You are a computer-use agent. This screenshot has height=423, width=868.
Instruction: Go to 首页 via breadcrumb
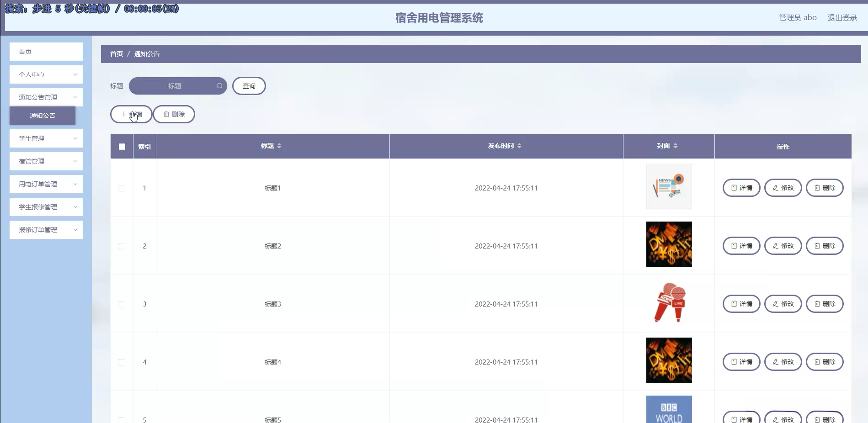(117, 54)
